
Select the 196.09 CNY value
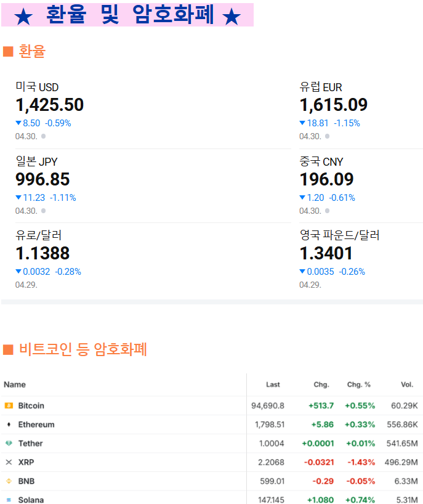[x=327, y=179]
